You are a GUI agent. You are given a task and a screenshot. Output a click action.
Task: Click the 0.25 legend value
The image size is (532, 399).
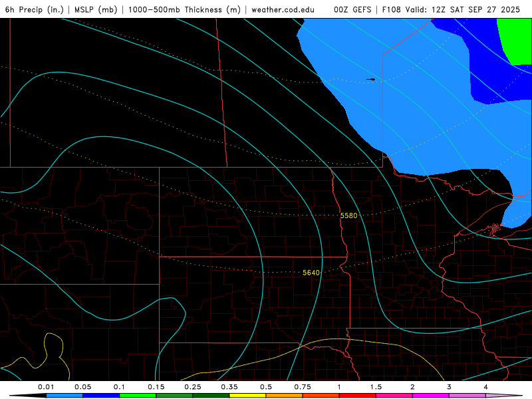tap(193, 387)
